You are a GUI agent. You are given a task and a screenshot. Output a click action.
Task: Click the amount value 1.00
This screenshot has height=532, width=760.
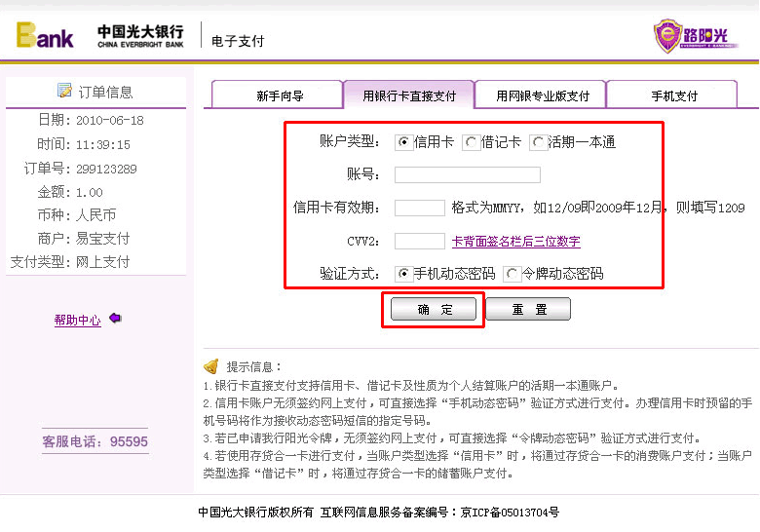[90, 192]
